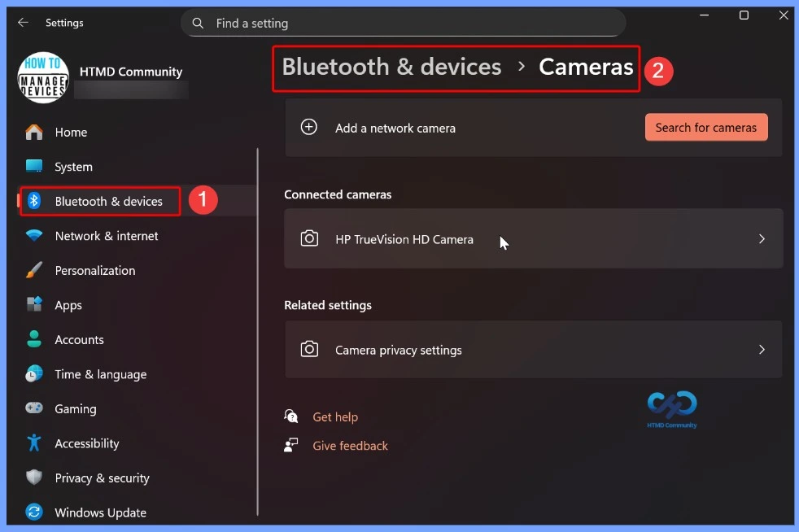Open the Privacy & security shield icon
799x532 pixels.
click(x=34, y=477)
